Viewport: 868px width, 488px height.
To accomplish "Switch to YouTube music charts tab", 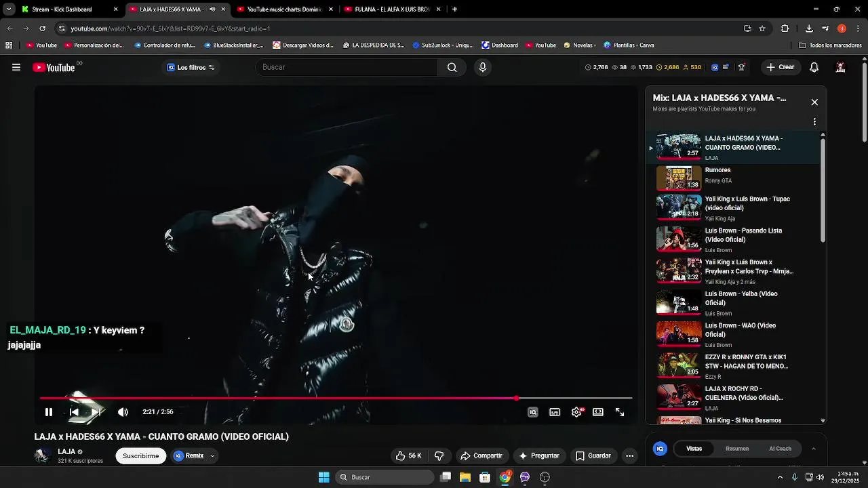I will 285,9.
